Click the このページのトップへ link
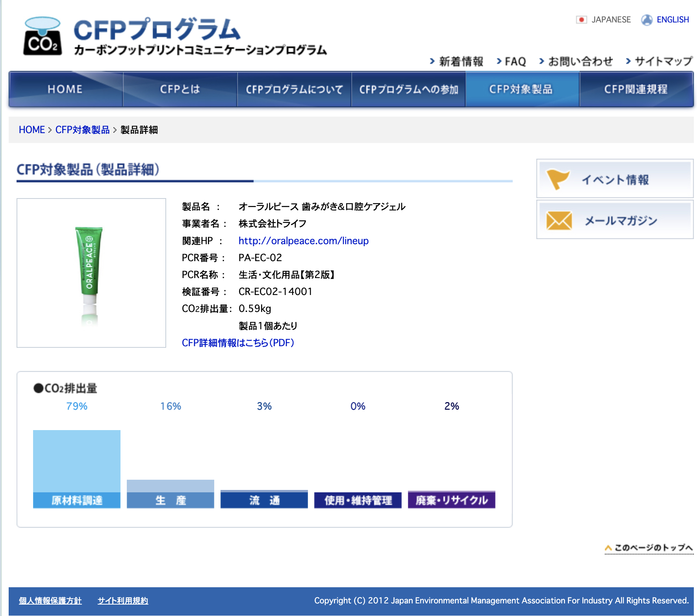This screenshot has height=616, width=697. 653,548
